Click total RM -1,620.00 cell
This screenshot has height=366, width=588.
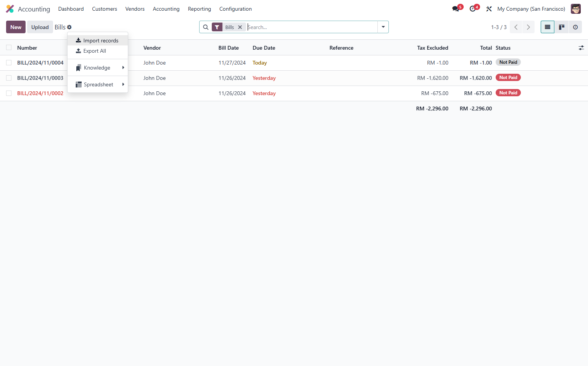(x=476, y=78)
